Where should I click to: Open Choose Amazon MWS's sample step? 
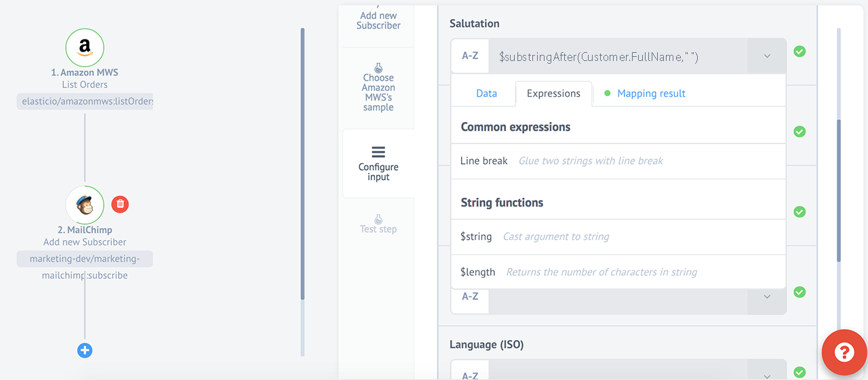[378, 88]
